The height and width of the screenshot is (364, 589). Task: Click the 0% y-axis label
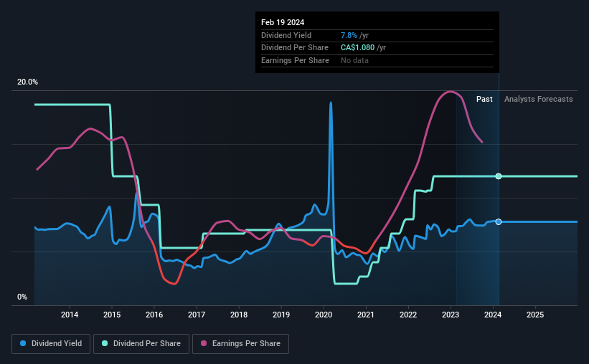point(22,297)
